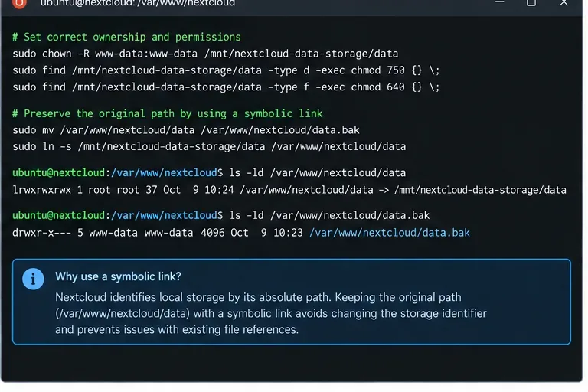Screen dimensions: 588x392
Task: Click the 'ls -ld /var/www/nextcloud/data' prompt line
Action: pos(209,173)
